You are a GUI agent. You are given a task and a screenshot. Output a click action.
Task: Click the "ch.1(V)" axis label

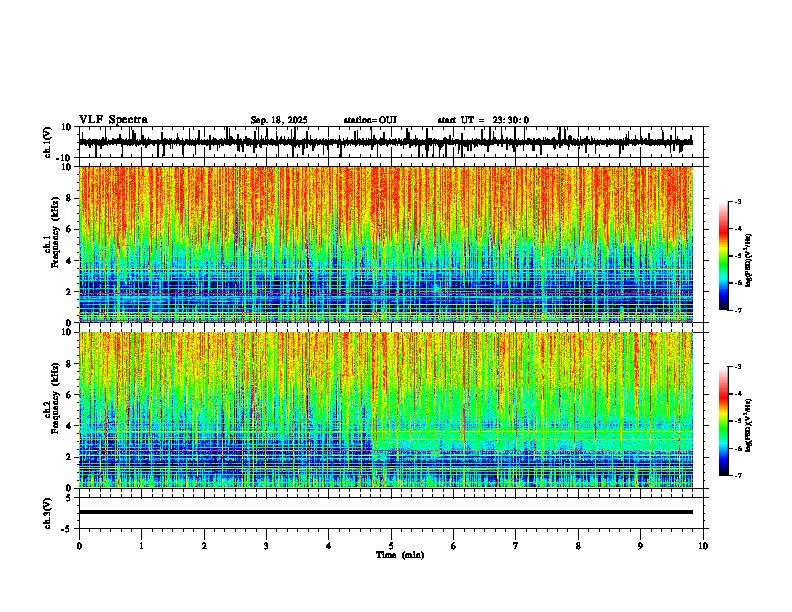[x=47, y=142]
